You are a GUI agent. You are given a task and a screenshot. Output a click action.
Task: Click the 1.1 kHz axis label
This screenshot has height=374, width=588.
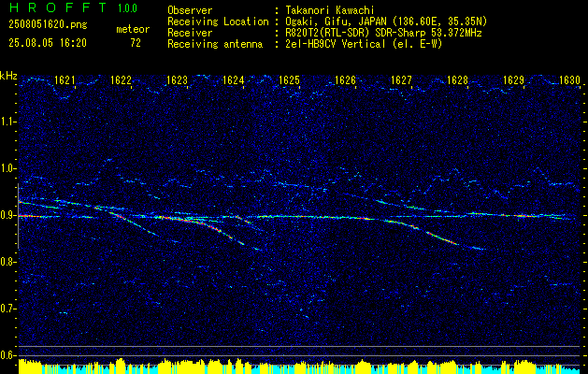pos(7,122)
